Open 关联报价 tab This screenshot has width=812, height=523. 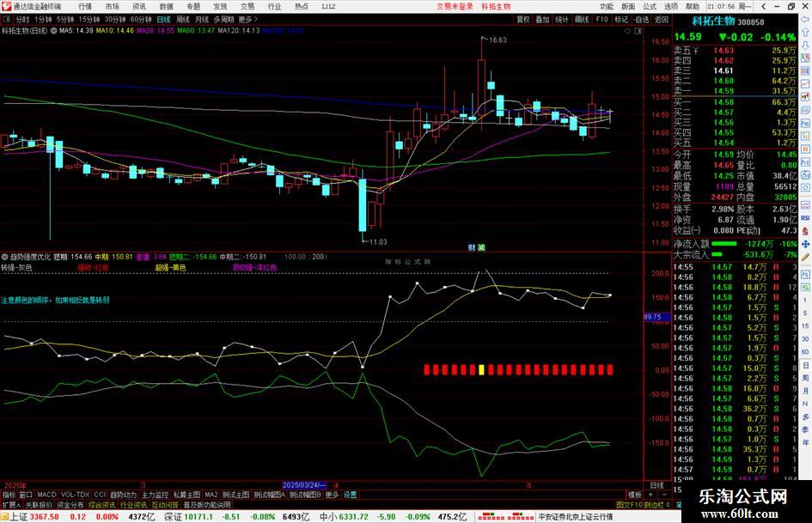point(39,504)
